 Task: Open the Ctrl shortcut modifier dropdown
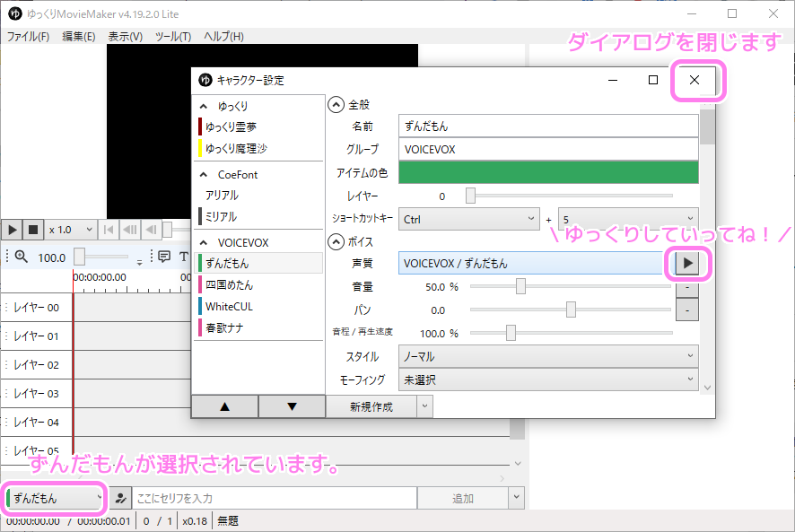pos(469,219)
